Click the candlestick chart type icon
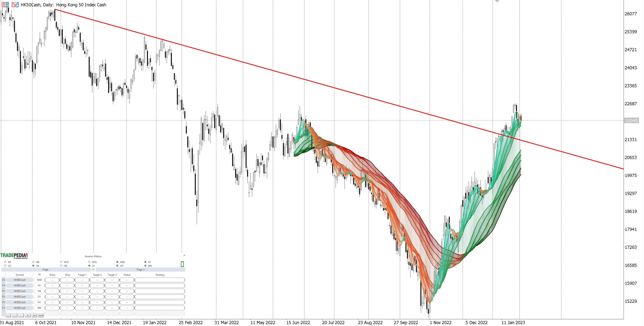Screen dimensions: 644x326 tap(15, 5)
